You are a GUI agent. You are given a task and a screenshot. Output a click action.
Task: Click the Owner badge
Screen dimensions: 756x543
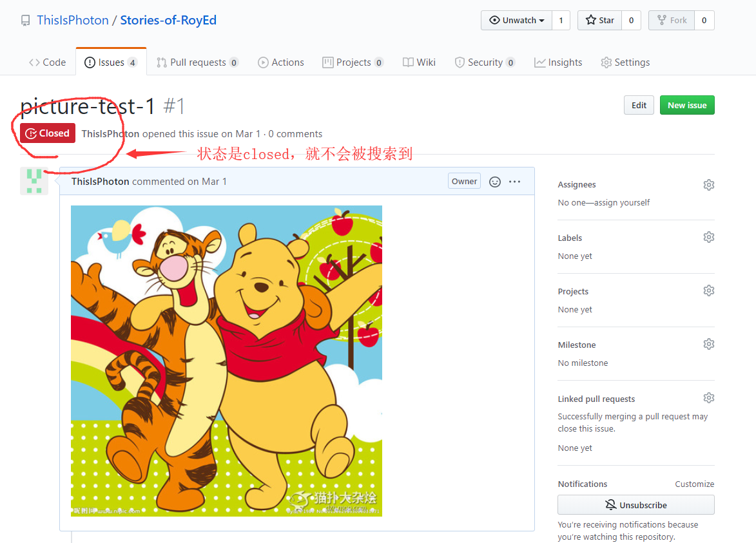464,181
